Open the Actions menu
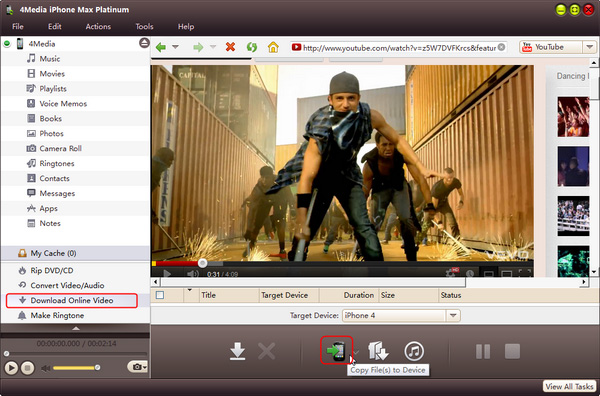The image size is (600, 396). point(98,26)
